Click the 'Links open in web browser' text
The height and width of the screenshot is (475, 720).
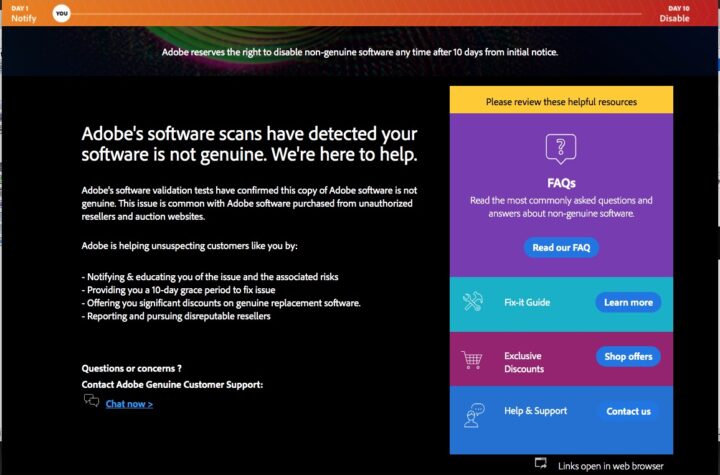pos(610,466)
